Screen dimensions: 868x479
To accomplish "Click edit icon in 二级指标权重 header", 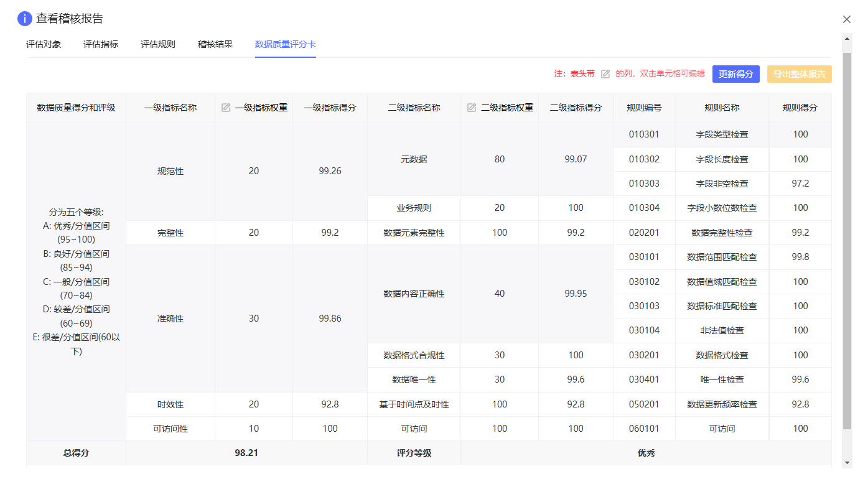I will 472,108.
